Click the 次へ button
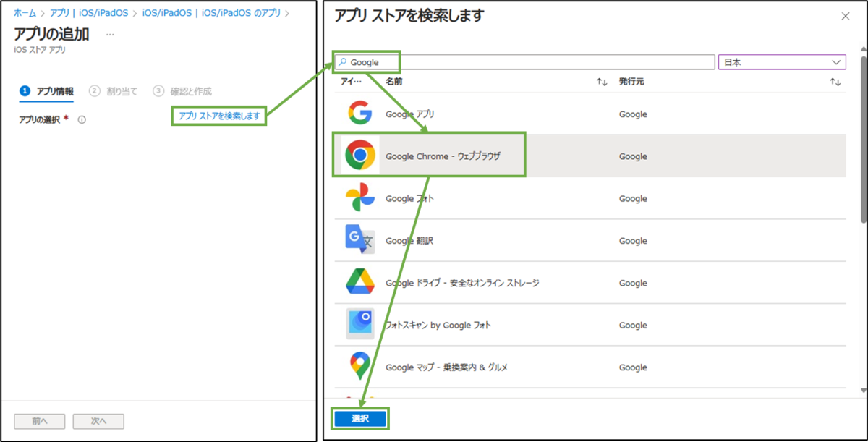Screen dimensions: 868x442 [98, 421]
